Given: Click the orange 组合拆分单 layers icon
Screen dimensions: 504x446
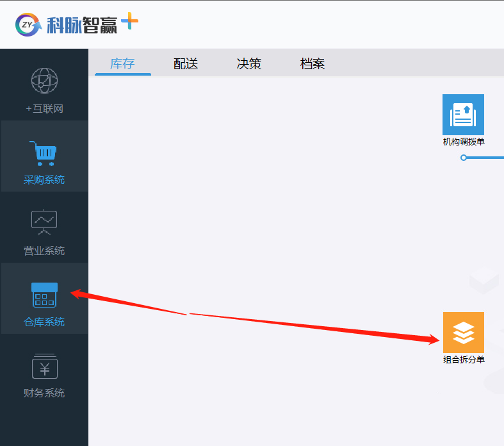Looking at the screenshot, I should 463,333.
